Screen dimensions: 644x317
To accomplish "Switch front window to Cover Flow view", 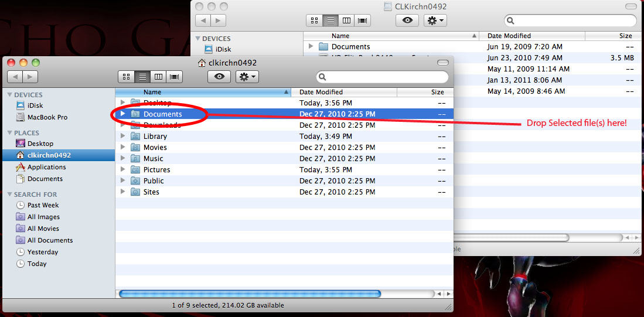I will pos(174,77).
